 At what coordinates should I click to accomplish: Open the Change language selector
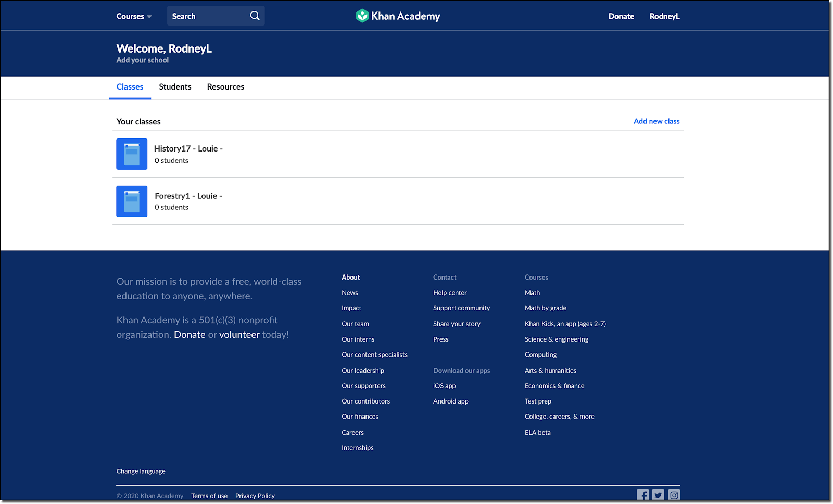tap(141, 471)
